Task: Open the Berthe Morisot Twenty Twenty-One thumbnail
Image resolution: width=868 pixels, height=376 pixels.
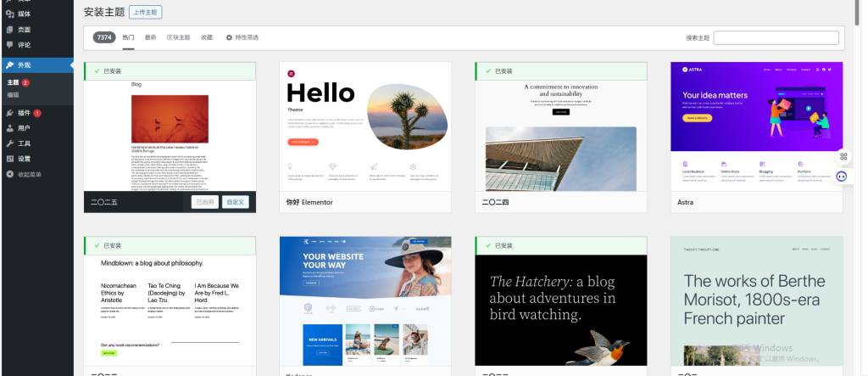Action: tap(757, 301)
